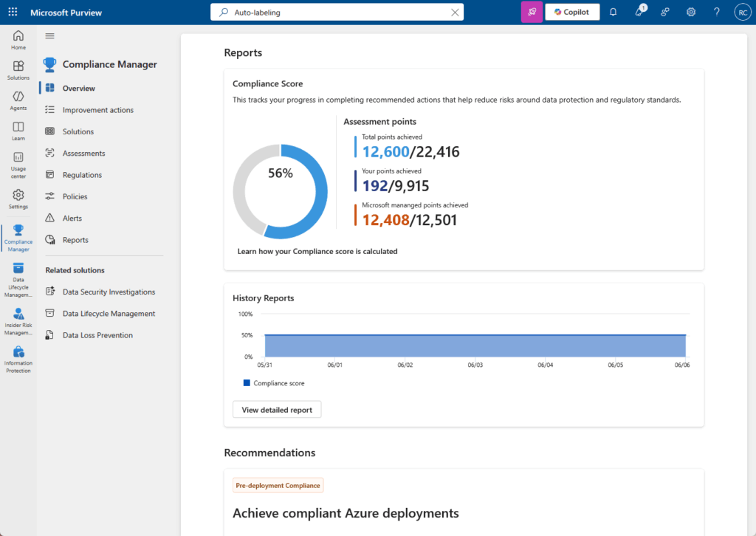
Task: Click the Data Loss Prevention document icon
Action: tap(49, 335)
